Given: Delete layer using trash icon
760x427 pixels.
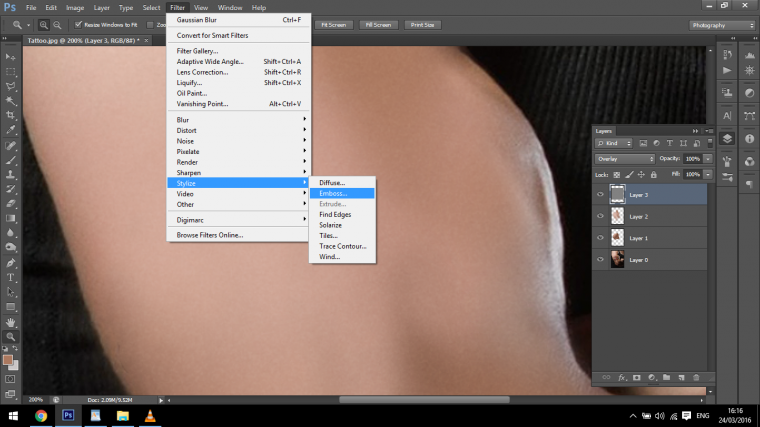Looking at the screenshot, I should tap(696, 377).
